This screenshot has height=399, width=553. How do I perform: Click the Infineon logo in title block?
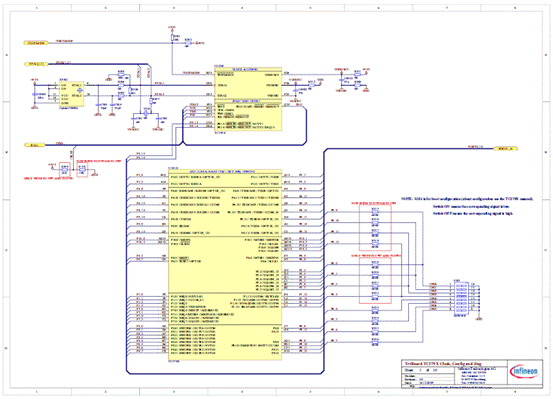point(524,371)
